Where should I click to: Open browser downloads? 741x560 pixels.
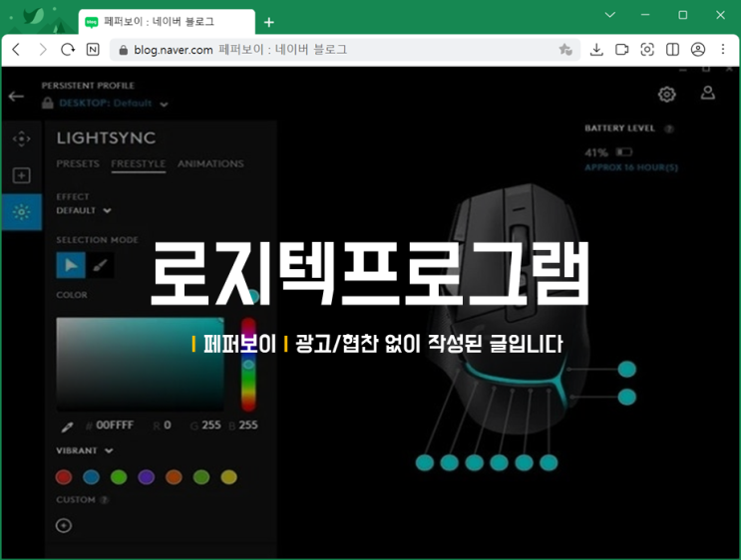click(596, 50)
